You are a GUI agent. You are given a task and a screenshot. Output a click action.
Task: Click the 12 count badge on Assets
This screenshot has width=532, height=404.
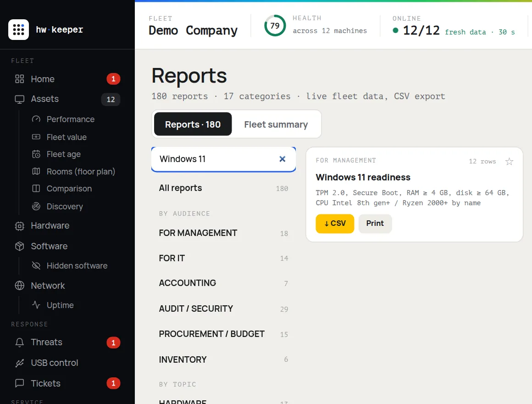(x=111, y=100)
